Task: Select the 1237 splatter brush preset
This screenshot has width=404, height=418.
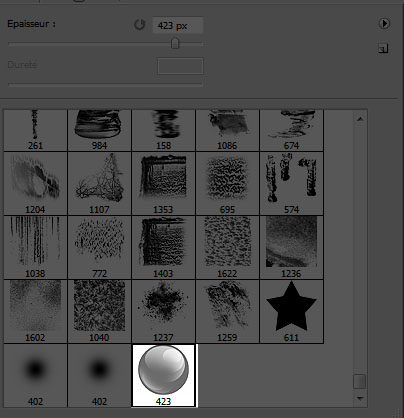Action: (163, 311)
